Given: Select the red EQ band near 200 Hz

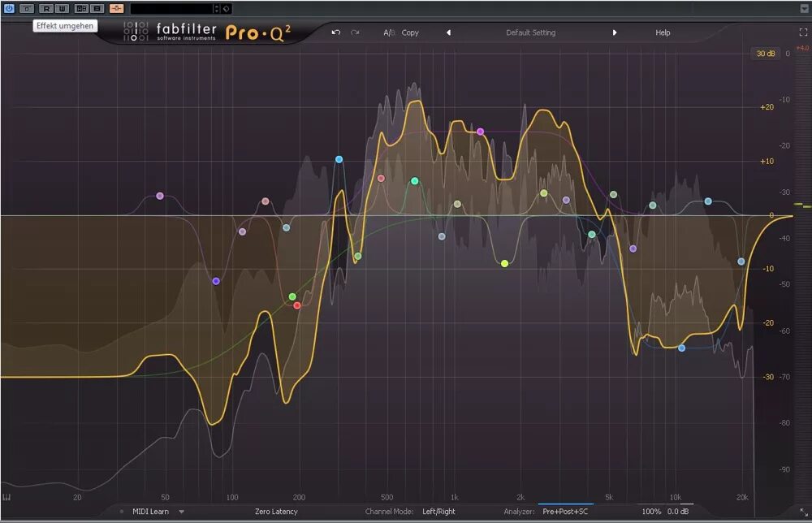Looking at the screenshot, I should pyautogui.click(x=297, y=305).
